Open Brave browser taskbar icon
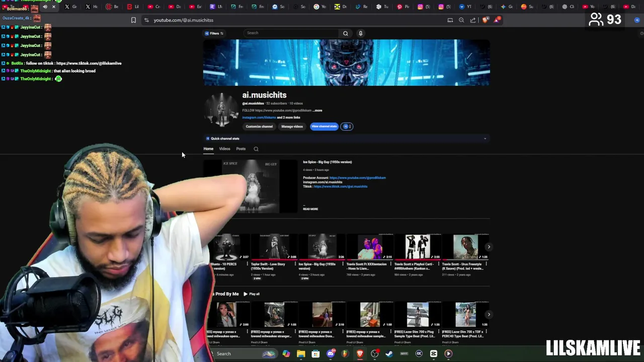This screenshot has height=362, width=644. coord(360,354)
